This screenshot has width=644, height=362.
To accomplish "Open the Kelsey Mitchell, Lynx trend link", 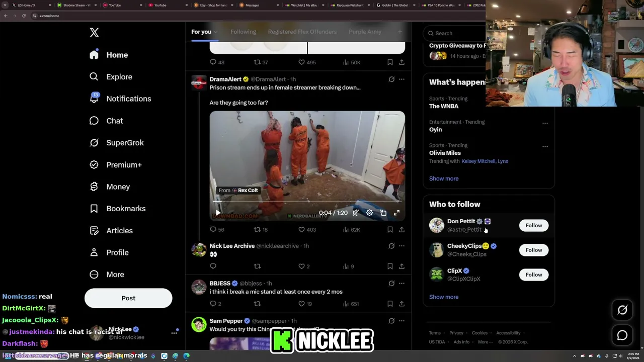I will point(485,161).
